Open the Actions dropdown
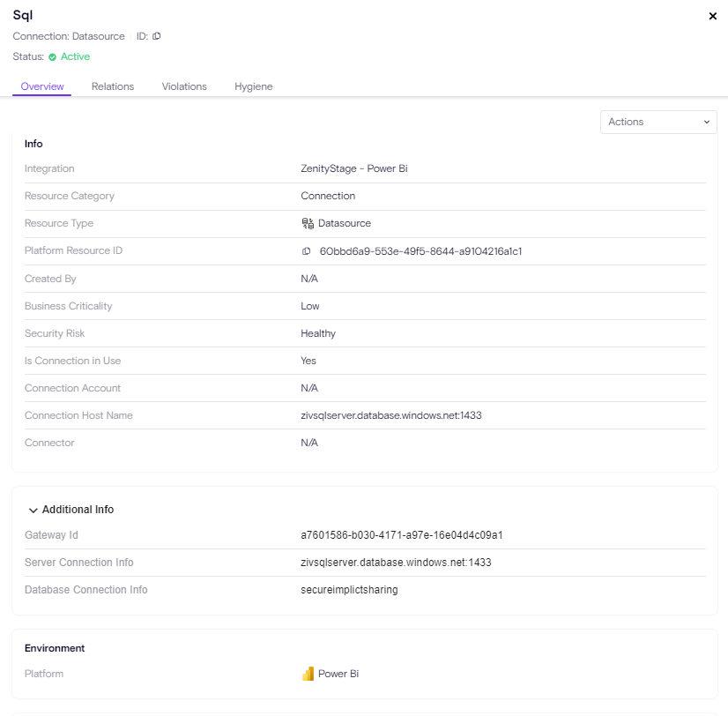This screenshot has height=716, width=728. [x=658, y=122]
